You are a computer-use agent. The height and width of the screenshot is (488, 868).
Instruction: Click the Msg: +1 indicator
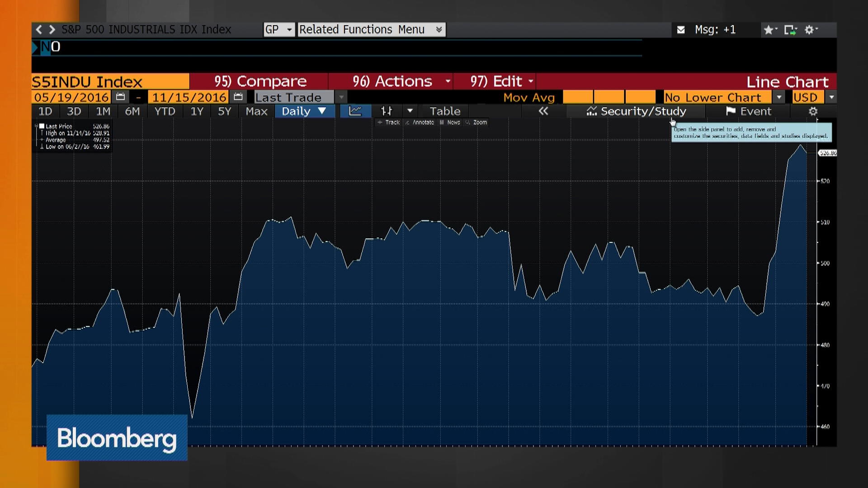(715, 30)
